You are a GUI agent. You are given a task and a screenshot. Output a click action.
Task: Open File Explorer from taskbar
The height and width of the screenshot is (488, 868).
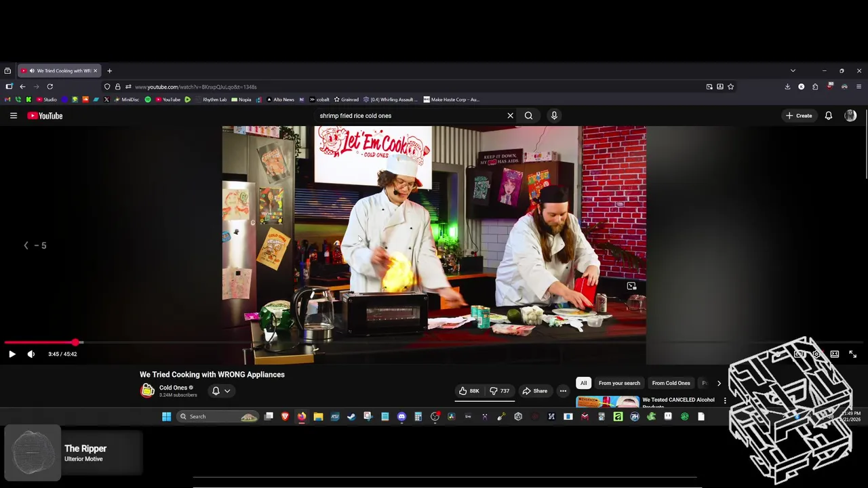point(318,417)
